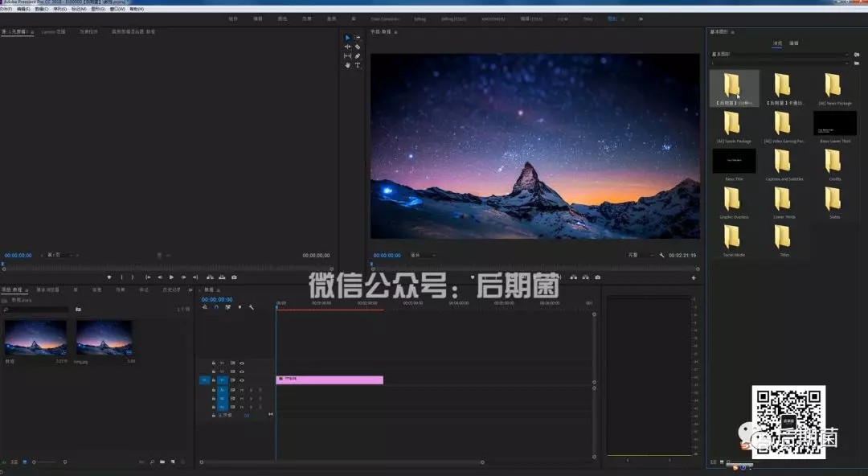Open Program monitor zoom level dropdown
868x476 pixels.
coord(421,256)
